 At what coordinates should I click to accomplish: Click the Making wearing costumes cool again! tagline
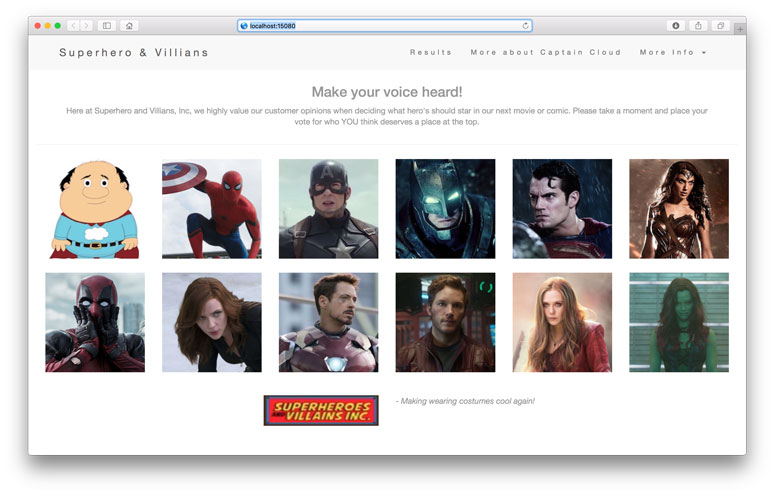(x=465, y=401)
